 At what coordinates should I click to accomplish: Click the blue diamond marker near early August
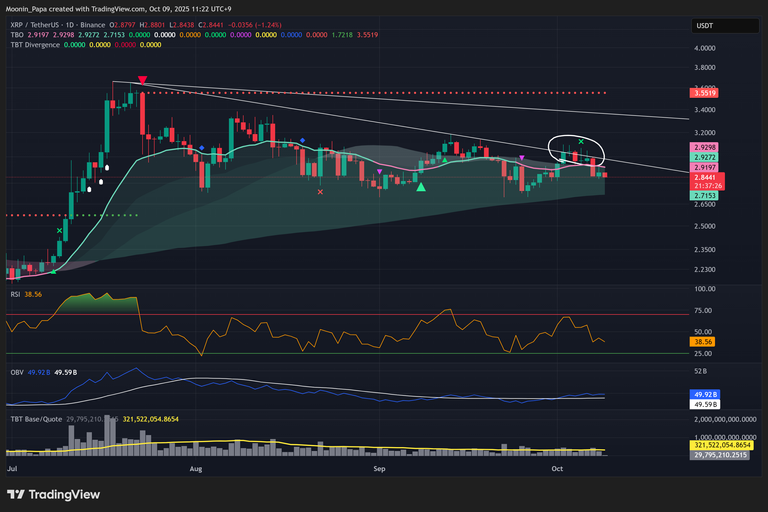(x=202, y=148)
